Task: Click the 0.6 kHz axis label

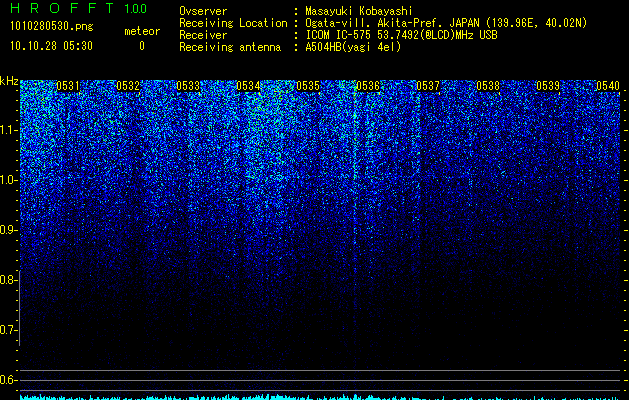Action: pos(8,380)
